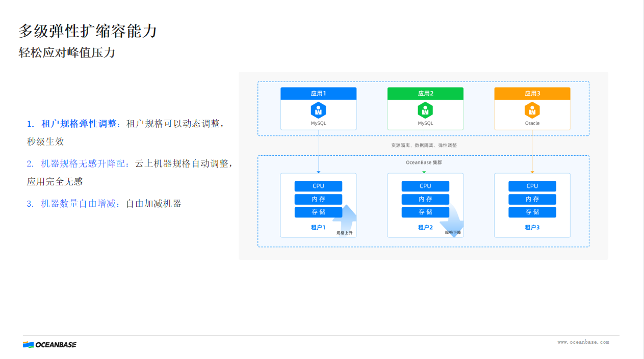The image size is (644, 359).
Task: Select the 内存 bar in the 租户2 box
Action: [425, 199]
